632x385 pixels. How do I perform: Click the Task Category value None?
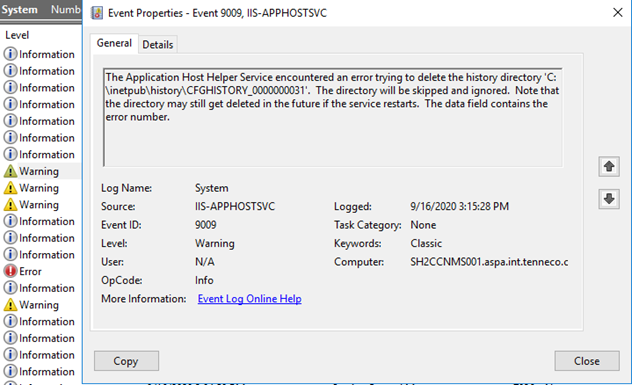click(x=423, y=225)
